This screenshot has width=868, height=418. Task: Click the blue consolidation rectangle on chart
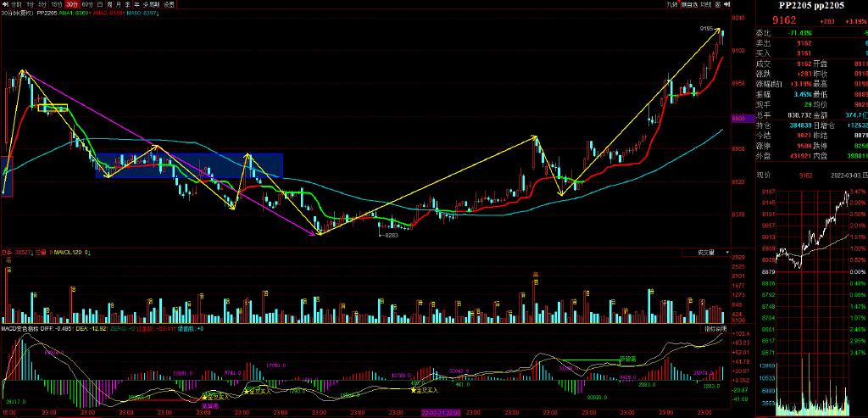coord(191,164)
